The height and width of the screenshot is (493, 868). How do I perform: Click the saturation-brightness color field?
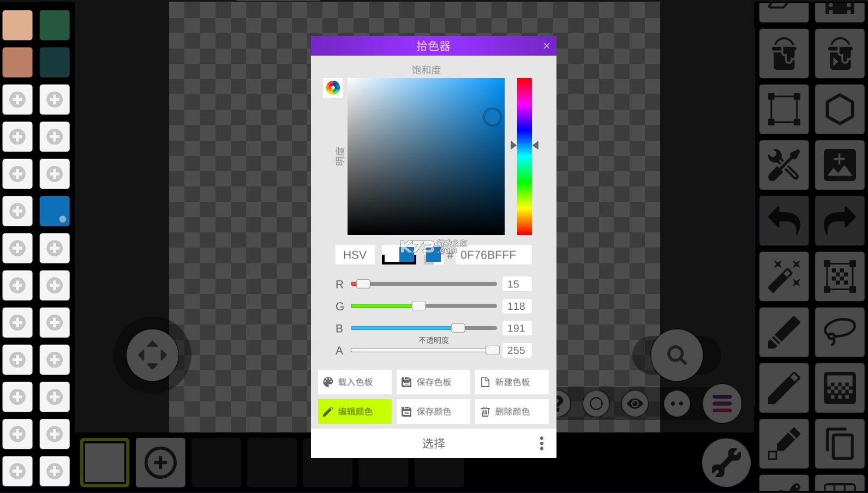pos(426,157)
